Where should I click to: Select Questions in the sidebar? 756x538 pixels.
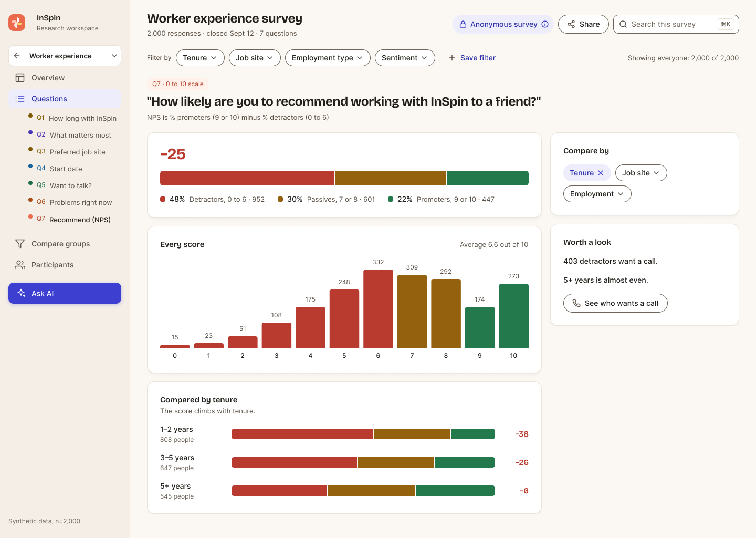pyautogui.click(x=65, y=99)
